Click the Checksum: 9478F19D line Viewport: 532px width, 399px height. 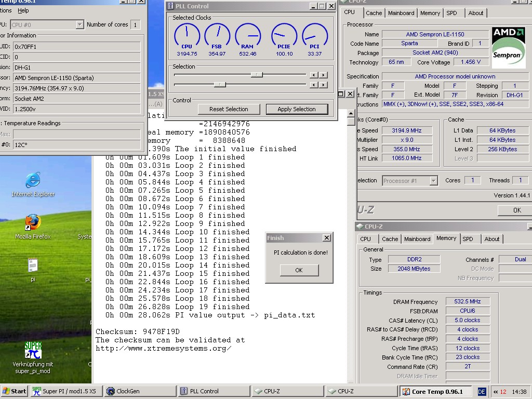[x=137, y=331]
